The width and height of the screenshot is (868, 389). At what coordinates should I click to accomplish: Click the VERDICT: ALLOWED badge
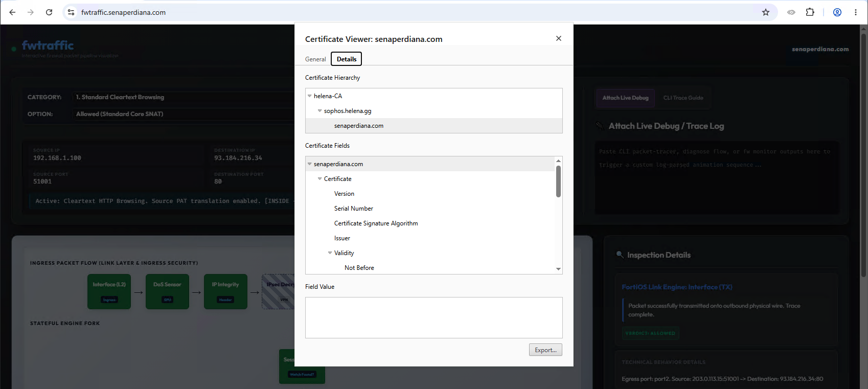click(650, 333)
